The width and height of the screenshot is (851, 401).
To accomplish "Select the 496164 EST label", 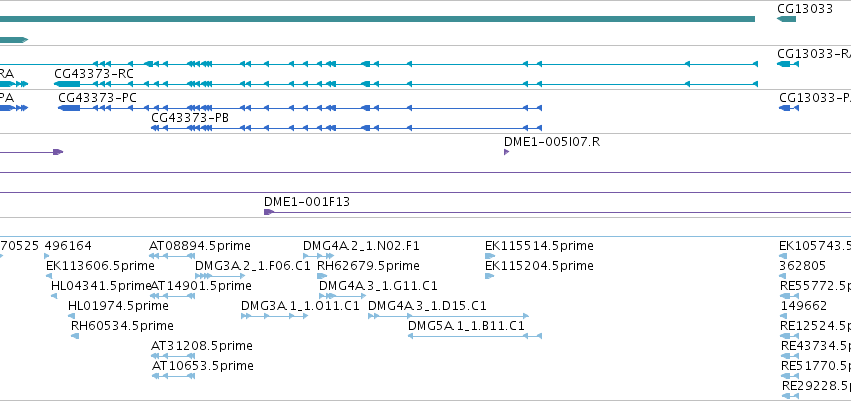I will [68, 246].
